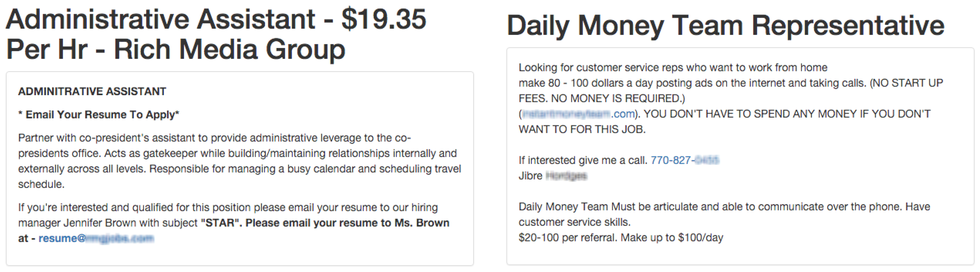Click the bold 'ADMINITRATIVE ASSISTANT' subheading

[x=92, y=92]
